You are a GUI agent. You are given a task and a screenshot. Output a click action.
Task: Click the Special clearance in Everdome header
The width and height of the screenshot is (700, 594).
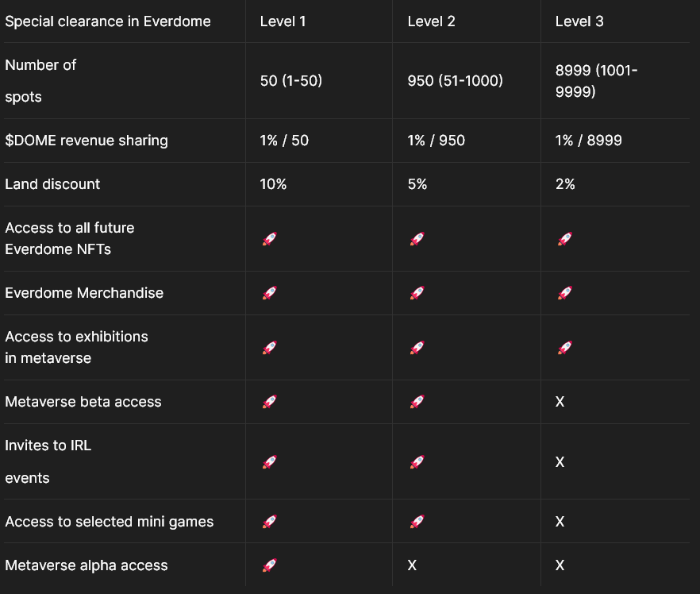click(x=108, y=21)
